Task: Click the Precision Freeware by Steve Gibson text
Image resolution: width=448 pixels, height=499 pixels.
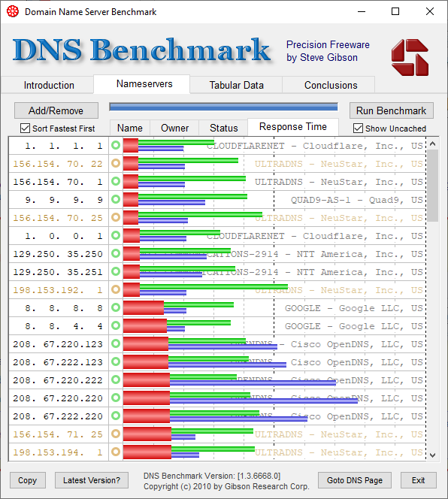Action: coord(328,51)
